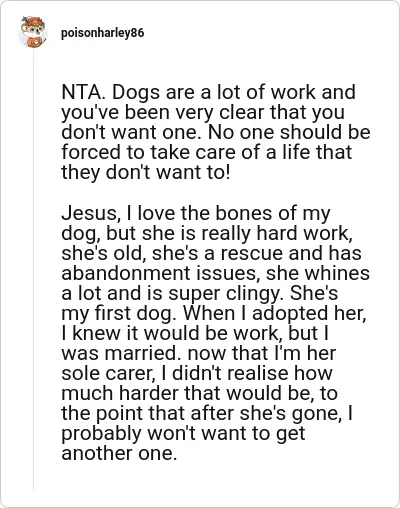Click the line "she's old, she's a rescue"

click(x=211, y=253)
